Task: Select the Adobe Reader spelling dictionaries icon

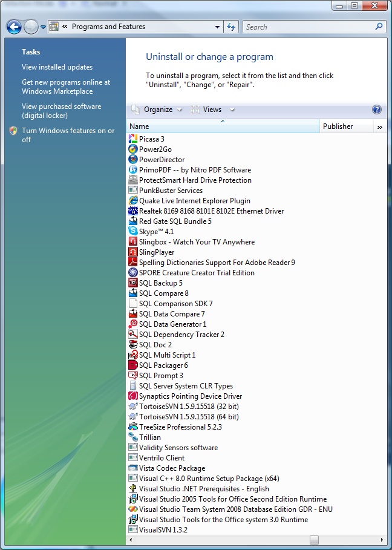Action: (x=133, y=263)
